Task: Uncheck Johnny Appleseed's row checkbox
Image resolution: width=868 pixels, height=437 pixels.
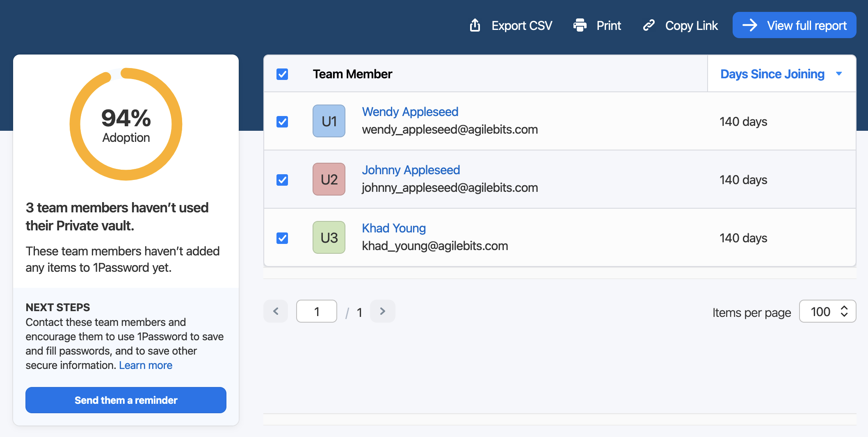Action: pyautogui.click(x=282, y=180)
